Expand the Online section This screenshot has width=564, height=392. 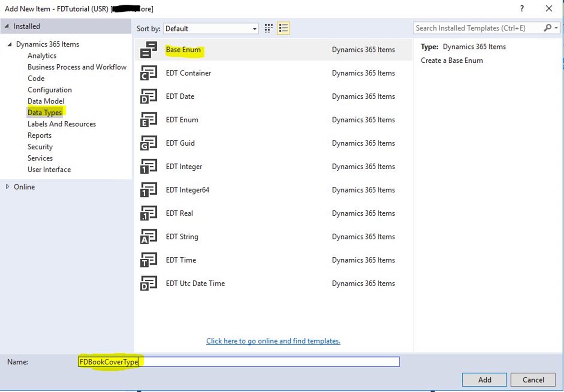pyautogui.click(x=7, y=186)
